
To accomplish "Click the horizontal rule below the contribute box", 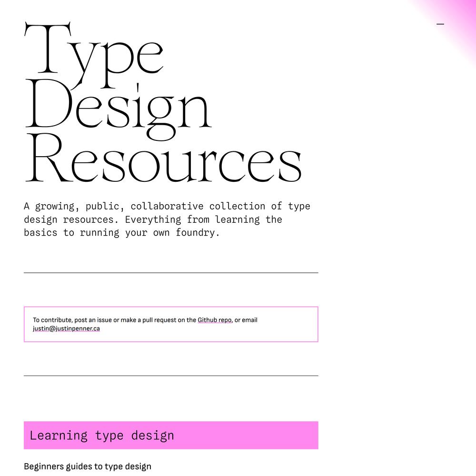I will (171, 376).
